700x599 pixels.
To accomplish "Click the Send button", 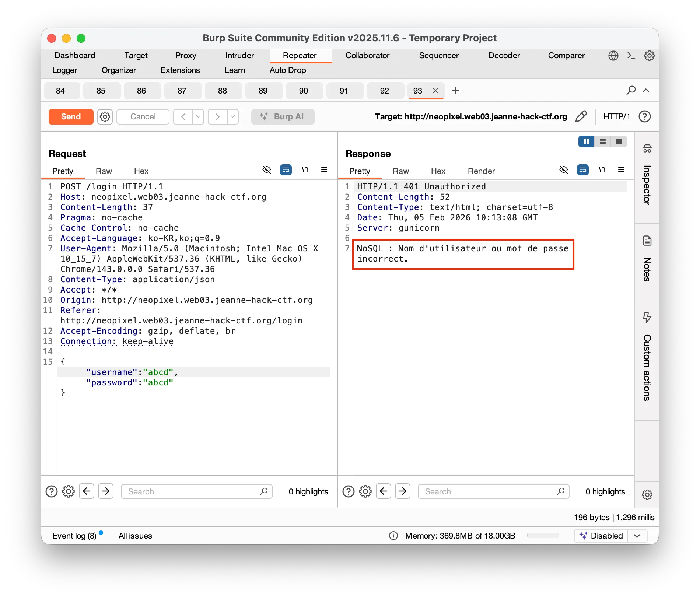I will pos(71,117).
